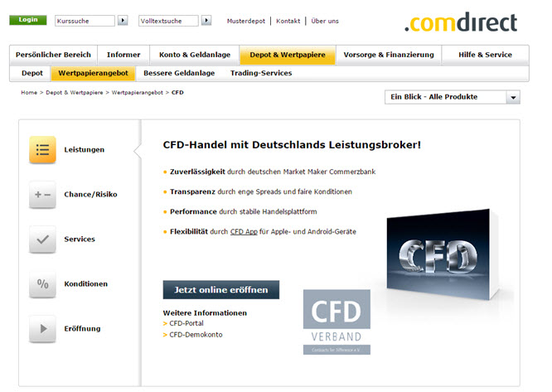The image size is (552, 392).
Task: Submit Kurssuche with its arrow button
Action: coord(123,21)
